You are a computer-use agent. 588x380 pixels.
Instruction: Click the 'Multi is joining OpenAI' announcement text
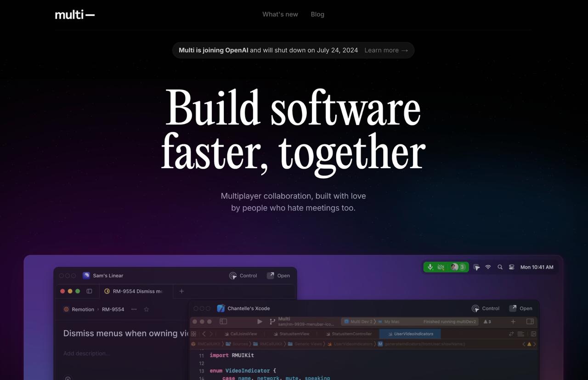click(x=214, y=50)
